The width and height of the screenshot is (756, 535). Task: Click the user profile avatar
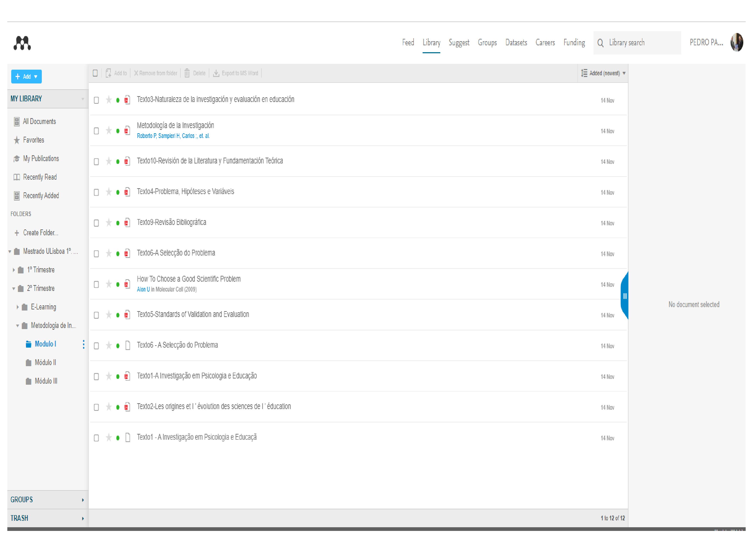[x=737, y=42]
